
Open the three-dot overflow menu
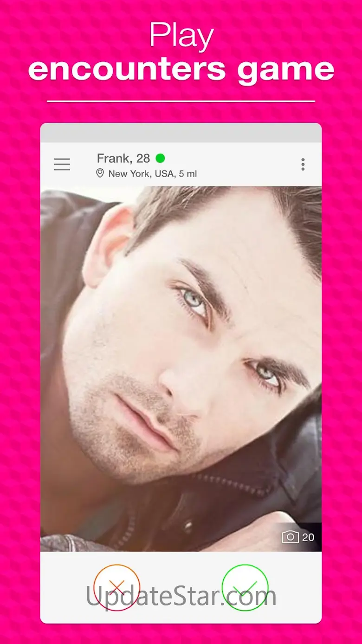click(x=303, y=164)
